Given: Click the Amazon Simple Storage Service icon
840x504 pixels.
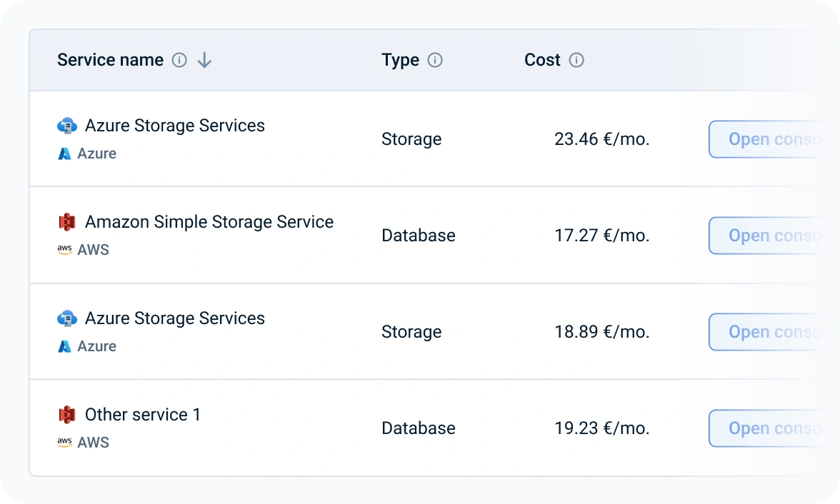Looking at the screenshot, I should (x=67, y=222).
